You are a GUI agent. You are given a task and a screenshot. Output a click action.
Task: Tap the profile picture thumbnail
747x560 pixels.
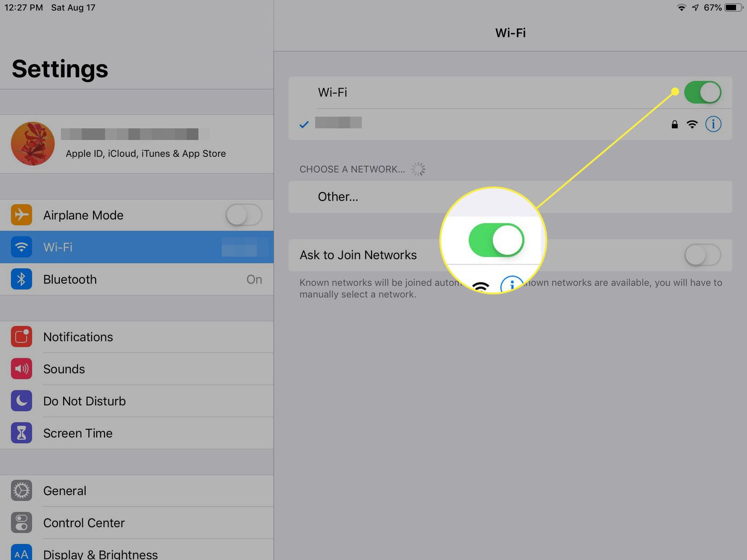tap(33, 144)
